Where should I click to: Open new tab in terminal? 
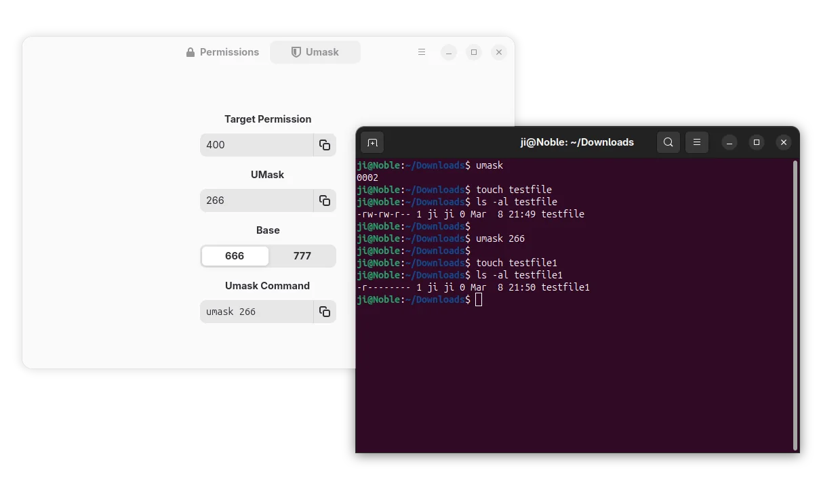click(372, 142)
